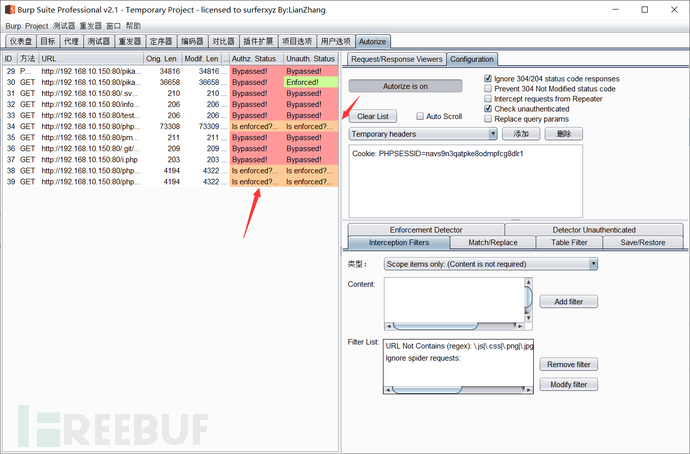690x454 pixels.
Task: Open the 帮助 menu
Action: point(133,26)
